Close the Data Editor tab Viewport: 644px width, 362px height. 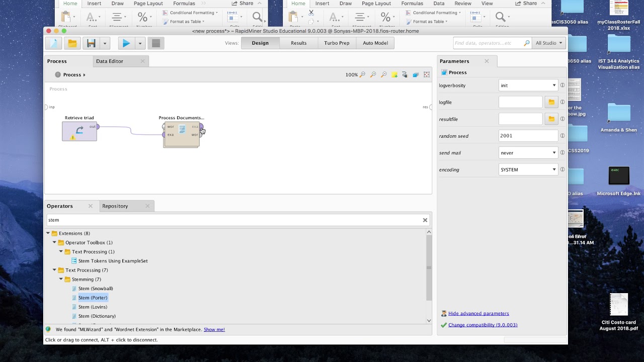tap(142, 61)
